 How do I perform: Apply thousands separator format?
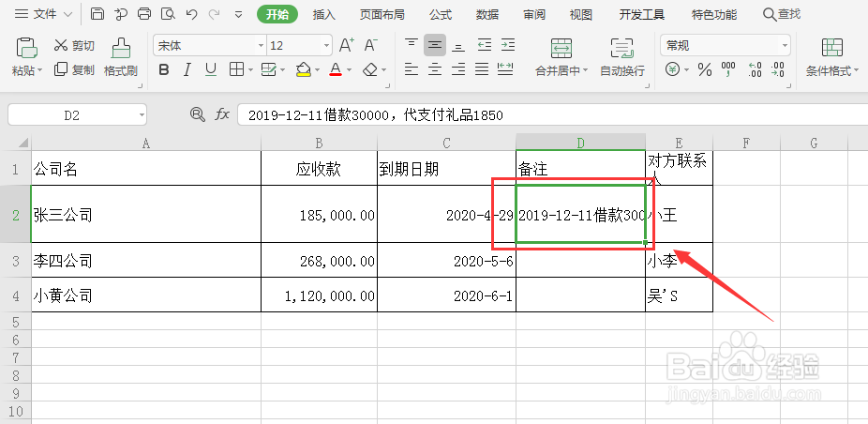[728, 69]
